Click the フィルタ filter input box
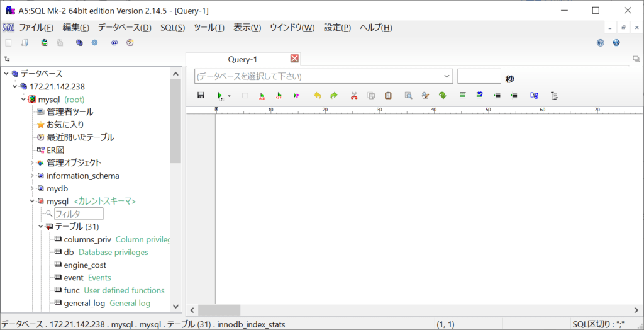The image size is (644, 330). pos(79,214)
